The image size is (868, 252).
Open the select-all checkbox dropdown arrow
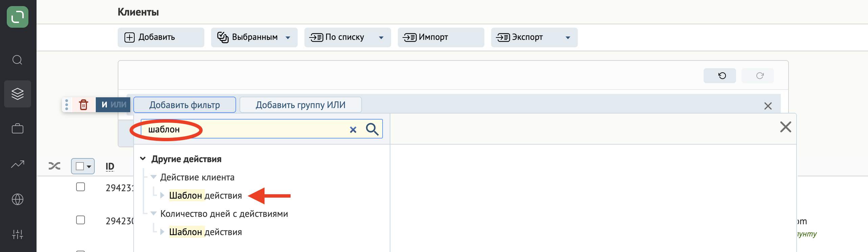(x=89, y=167)
